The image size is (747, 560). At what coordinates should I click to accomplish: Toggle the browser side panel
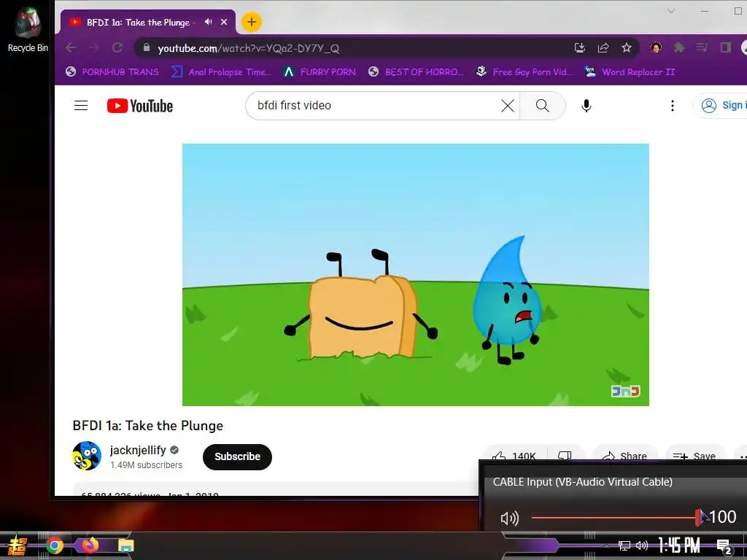pos(725,47)
